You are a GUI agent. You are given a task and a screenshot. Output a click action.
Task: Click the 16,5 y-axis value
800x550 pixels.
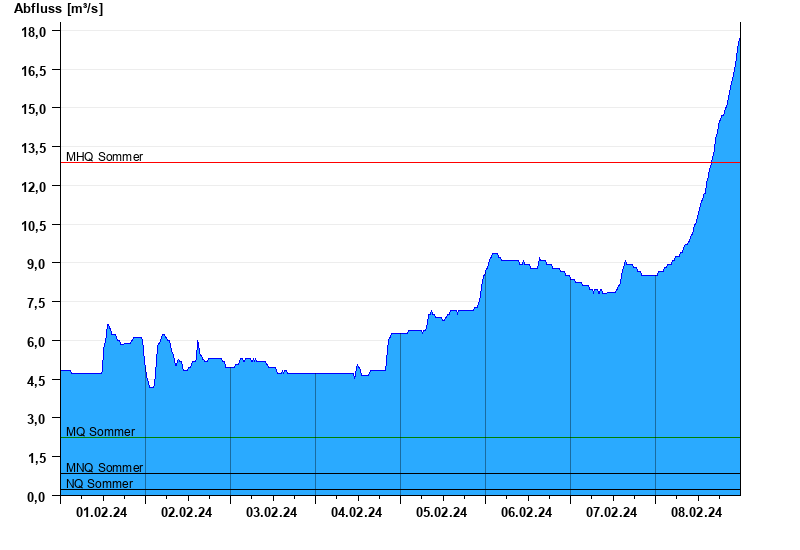click(34, 71)
